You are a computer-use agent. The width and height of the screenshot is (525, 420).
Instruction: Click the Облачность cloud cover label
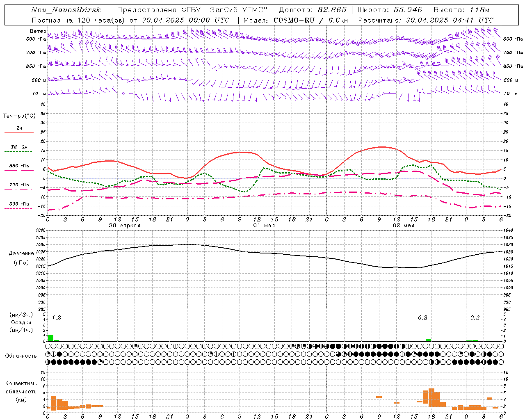(21, 356)
